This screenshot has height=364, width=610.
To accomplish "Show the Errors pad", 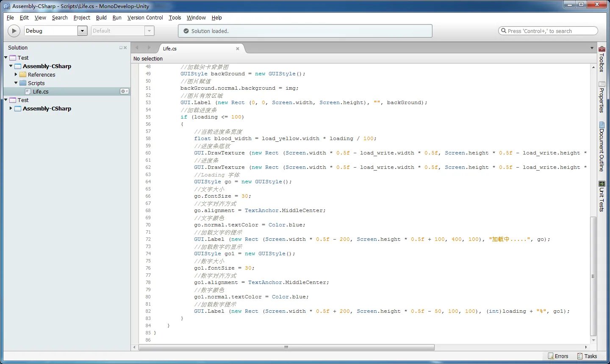I will tap(558, 356).
